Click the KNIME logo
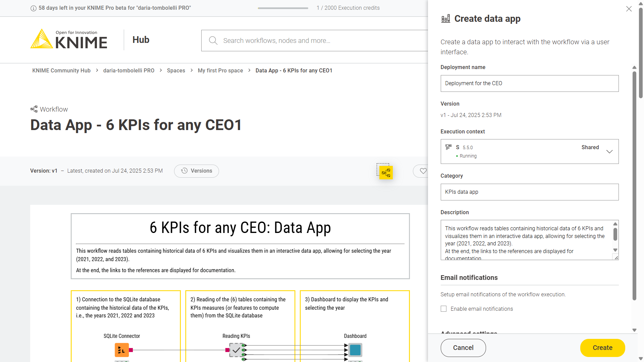The height and width of the screenshot is (362, 644). tap(69, 40)
